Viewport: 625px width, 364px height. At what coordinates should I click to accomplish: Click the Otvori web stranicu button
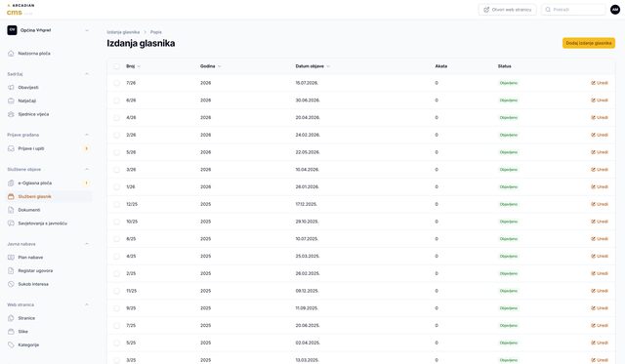click(x=508, y=10)
